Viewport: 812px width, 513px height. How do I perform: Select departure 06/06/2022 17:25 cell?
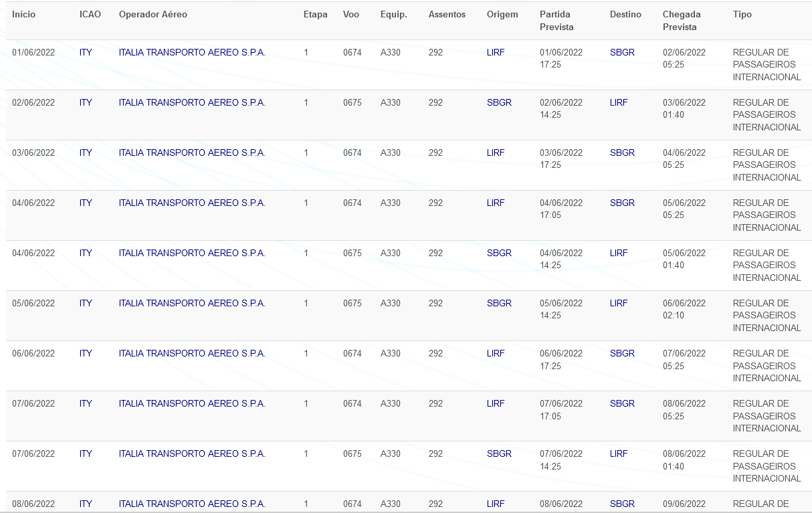[561, 359]
